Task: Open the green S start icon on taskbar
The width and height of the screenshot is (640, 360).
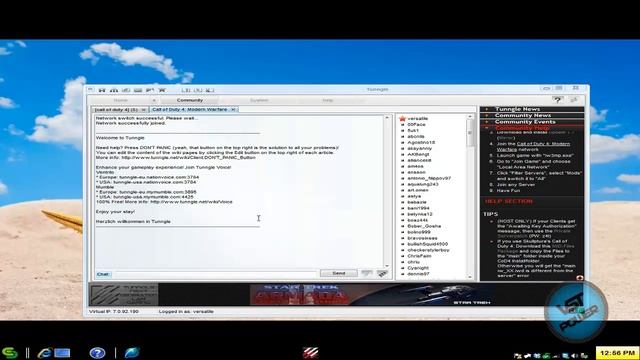Action: 10,353
